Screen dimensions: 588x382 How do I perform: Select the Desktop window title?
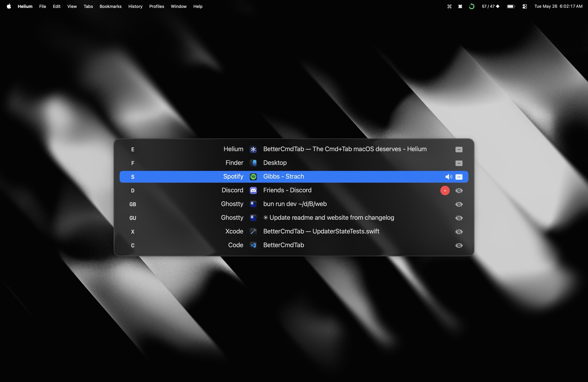[275, 163]
